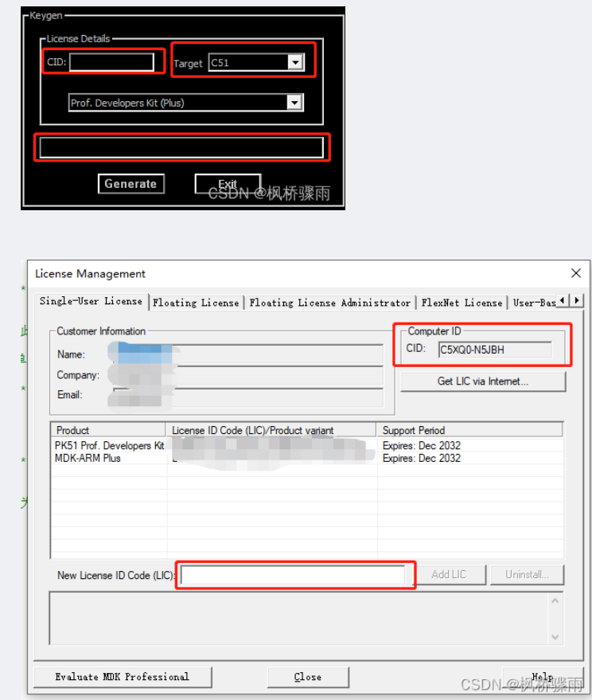Image resolution: width=592 pixels, height=700 pixels.
Task: Click the first Expires: Dec 2032 cell
Action: tap(422, 445)
